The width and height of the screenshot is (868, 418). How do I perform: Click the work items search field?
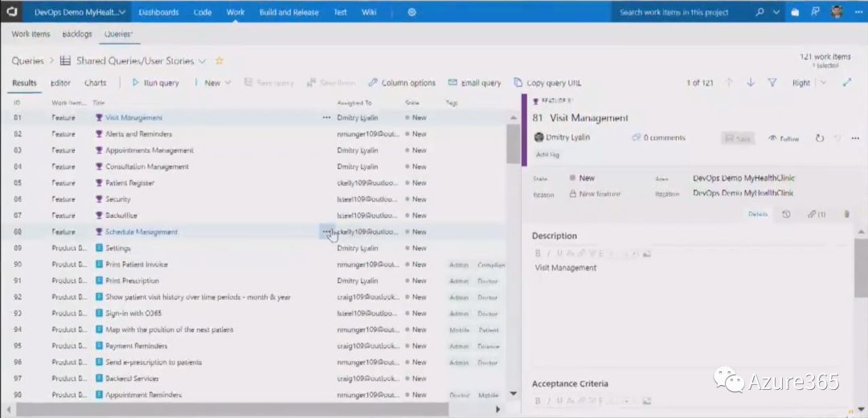pyautogui.click(x=683, y=12)
